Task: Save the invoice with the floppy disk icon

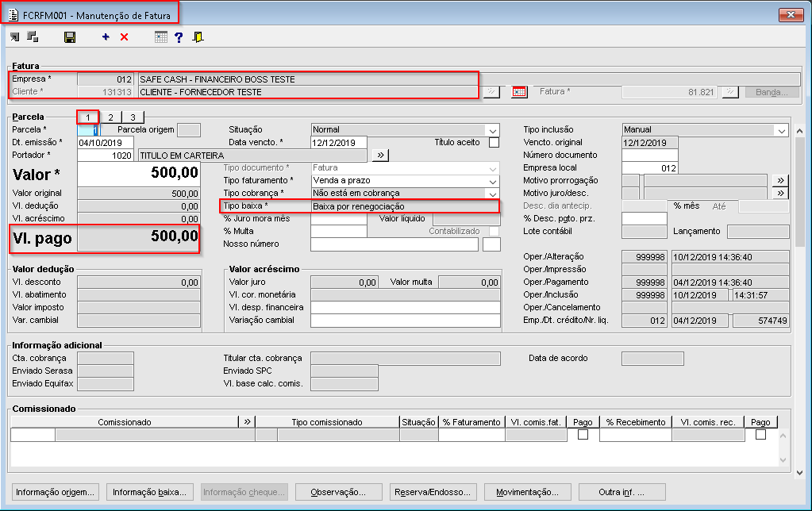Action: click(x=70, y=36)
